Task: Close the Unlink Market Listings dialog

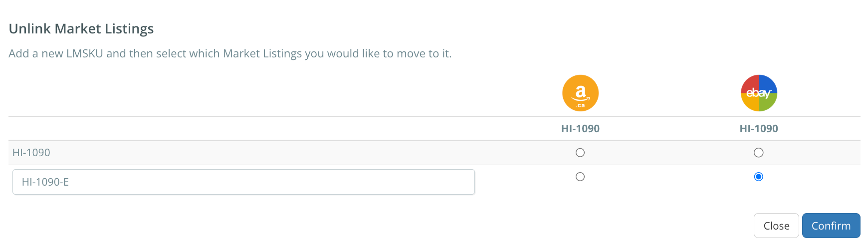Action: [x=776, y=226]
